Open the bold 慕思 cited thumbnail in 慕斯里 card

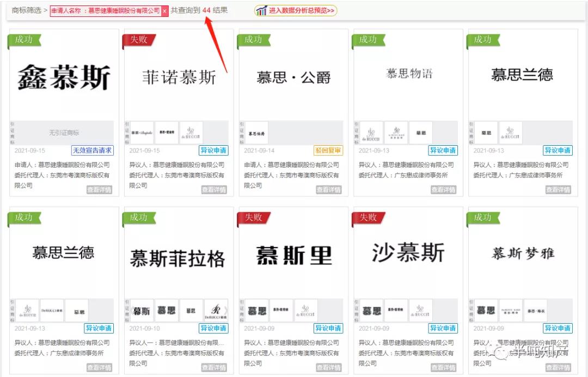click(256, 311)
